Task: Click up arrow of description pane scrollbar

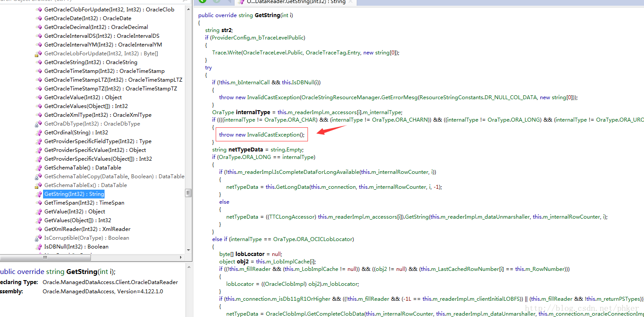Action: click(x=189, y=267)
